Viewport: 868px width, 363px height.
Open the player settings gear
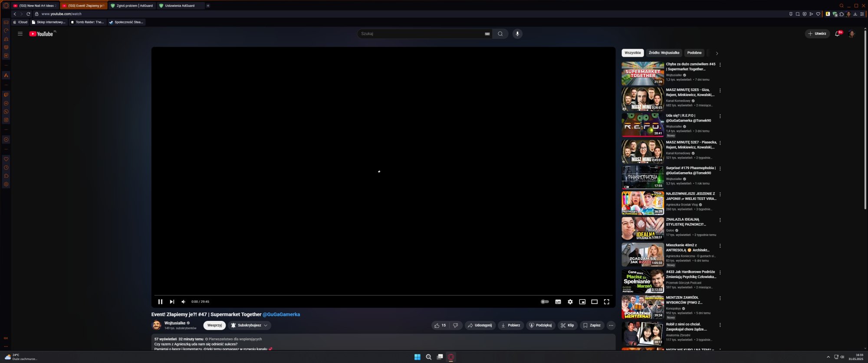pos(570,302)
